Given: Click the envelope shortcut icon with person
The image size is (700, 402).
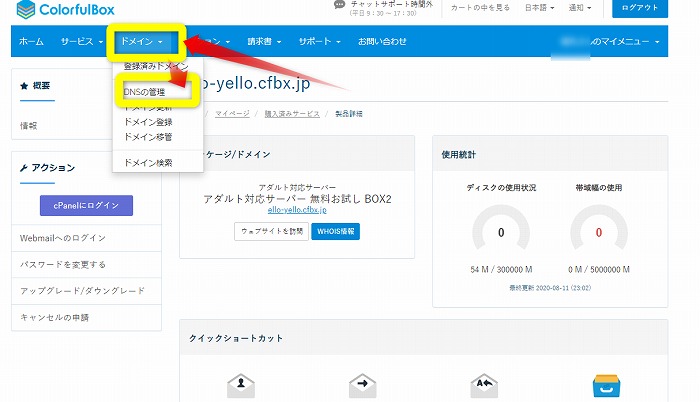Looking at the screenshot, I should point(239,386).
